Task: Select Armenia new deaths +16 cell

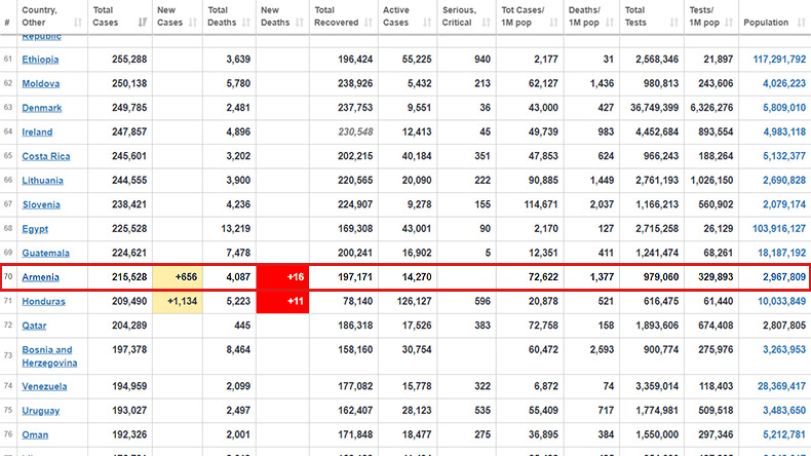Action: pos(283,277)
